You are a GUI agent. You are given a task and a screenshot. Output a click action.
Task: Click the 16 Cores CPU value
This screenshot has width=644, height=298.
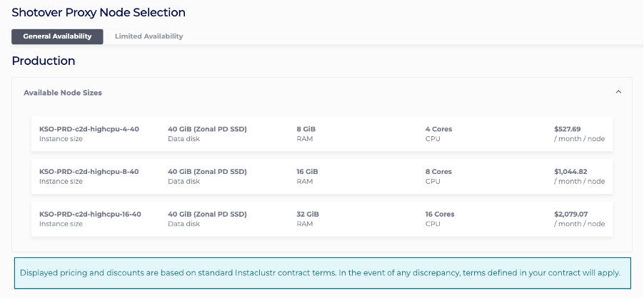pyautogui.click(x=441, y=214)
